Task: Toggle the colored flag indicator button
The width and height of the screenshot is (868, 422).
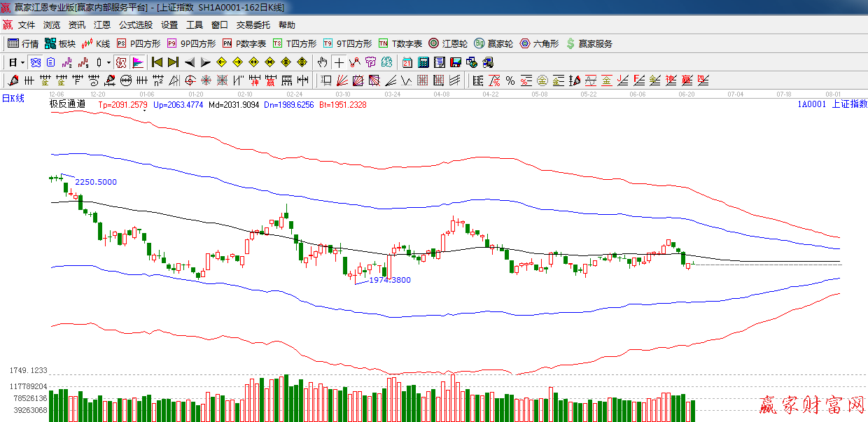Action: point(137,62)
